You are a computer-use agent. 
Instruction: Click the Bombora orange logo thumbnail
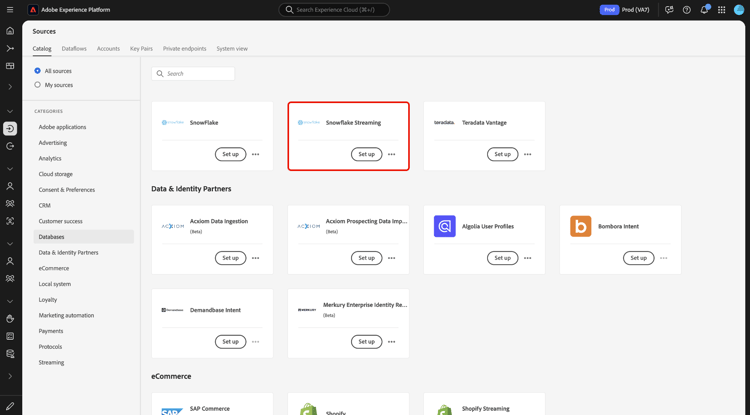tap(580, 226)
